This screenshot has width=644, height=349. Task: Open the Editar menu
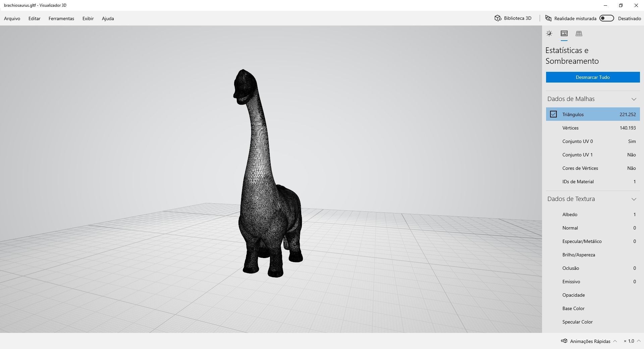pos(35,18)
